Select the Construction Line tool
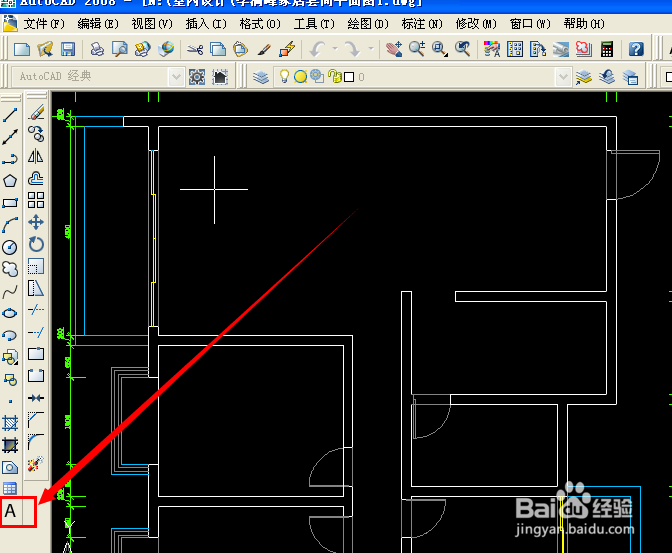 tap(10, 137)
